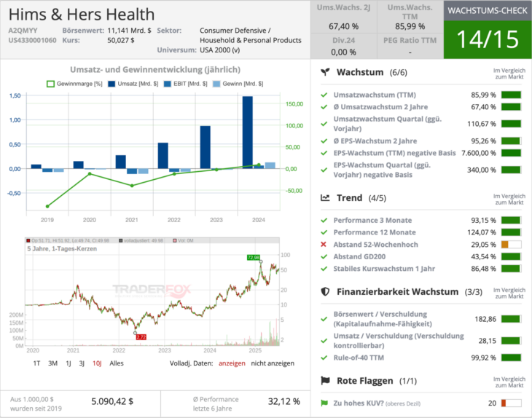532x418 pixels.
Task: Click the checkmark beside Umsatzwachstum (TTM)
Action: (x=324, y=95)
